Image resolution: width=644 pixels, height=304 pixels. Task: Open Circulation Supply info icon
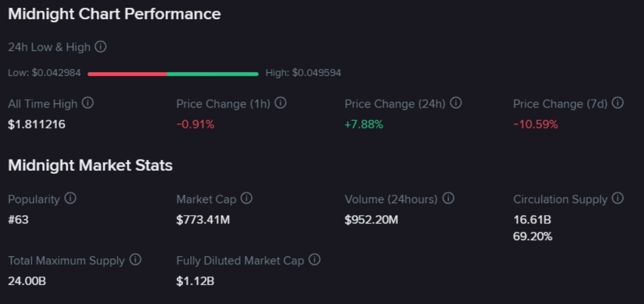click(618, 198)
